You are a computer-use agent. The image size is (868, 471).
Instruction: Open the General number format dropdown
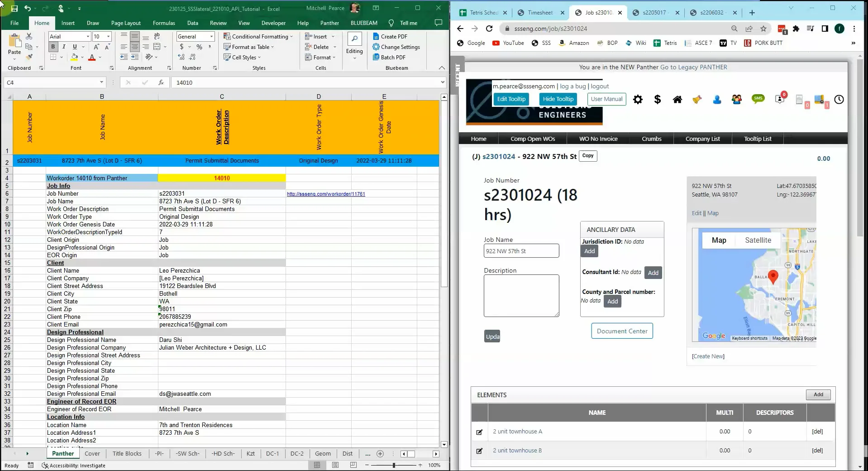point(210,36)
